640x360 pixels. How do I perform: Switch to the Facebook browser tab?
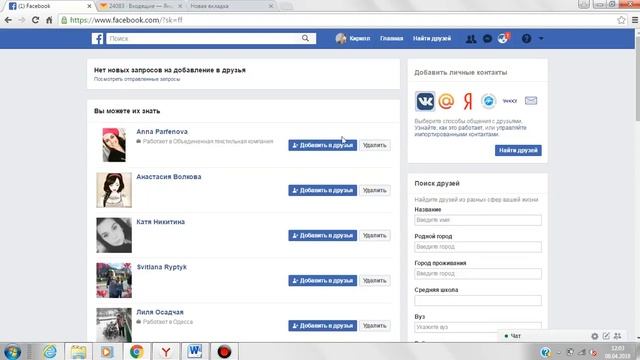coord(48,6)
